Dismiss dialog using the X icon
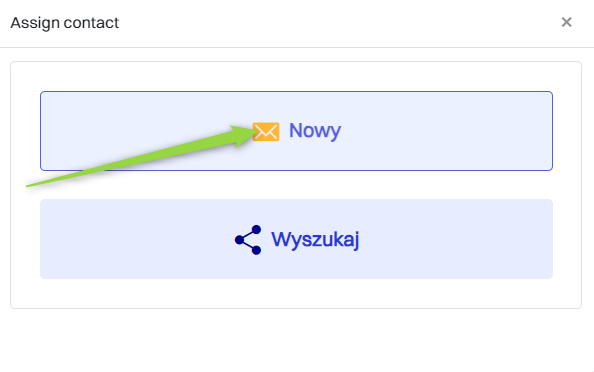The width and height of the screenshot is (594, 372). [x=566, y=22]
